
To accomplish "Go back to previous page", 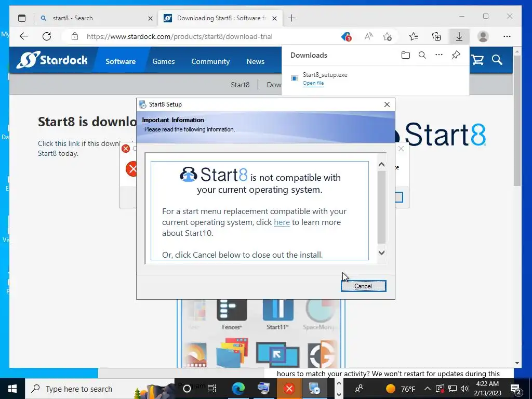I will click(x=24, y=36).
